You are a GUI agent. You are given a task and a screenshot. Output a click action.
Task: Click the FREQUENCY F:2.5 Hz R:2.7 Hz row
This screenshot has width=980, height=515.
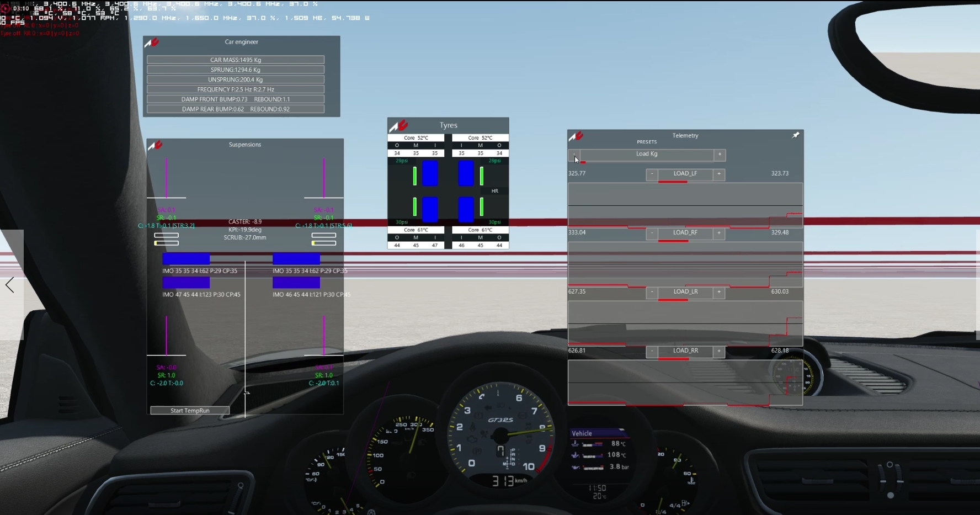click(236, 89)
